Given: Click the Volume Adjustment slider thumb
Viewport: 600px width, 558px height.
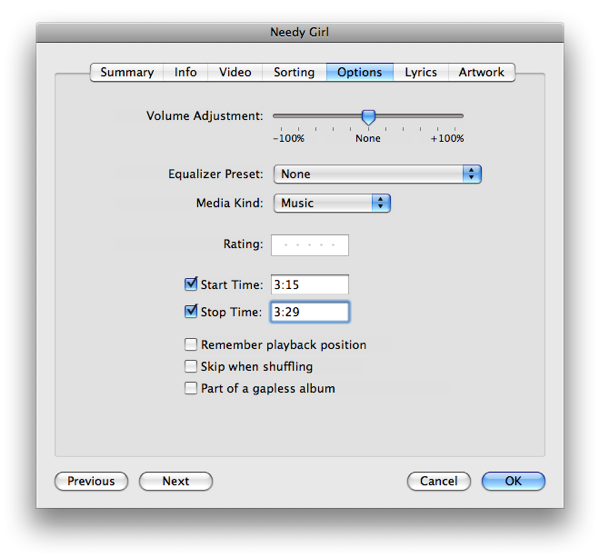Looking at the screenshot, I should [x=368, y=117].
